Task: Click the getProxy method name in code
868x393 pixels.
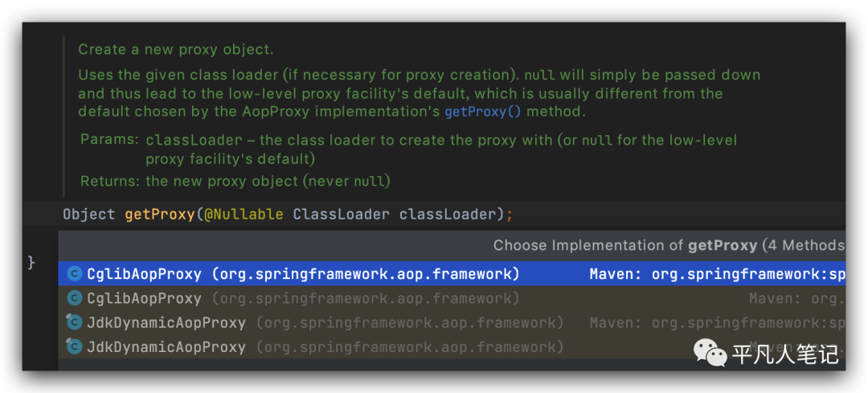Action: click(160, 215)
